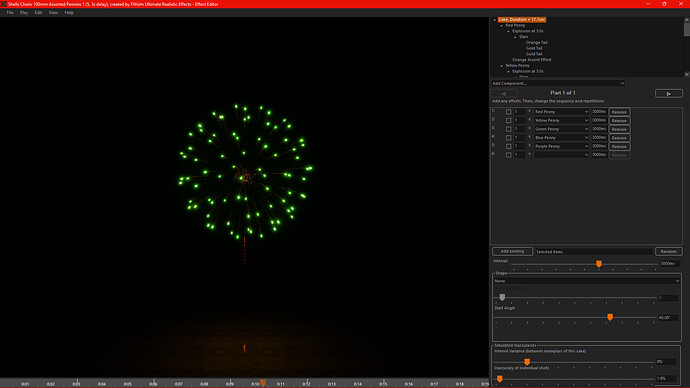Click the Start Angle slider handle
690x388 pixels.
pos(610,317)
